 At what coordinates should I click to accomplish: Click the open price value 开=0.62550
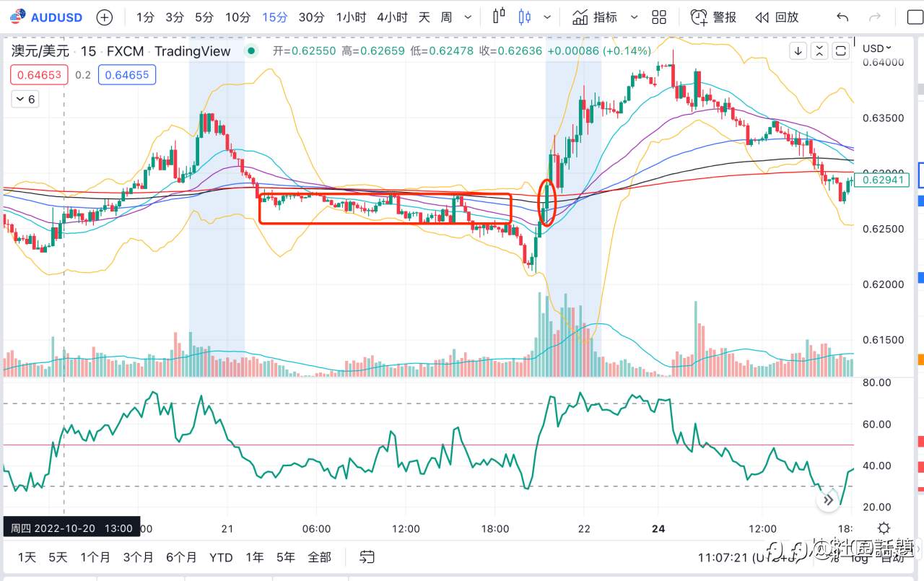[305, 51]
